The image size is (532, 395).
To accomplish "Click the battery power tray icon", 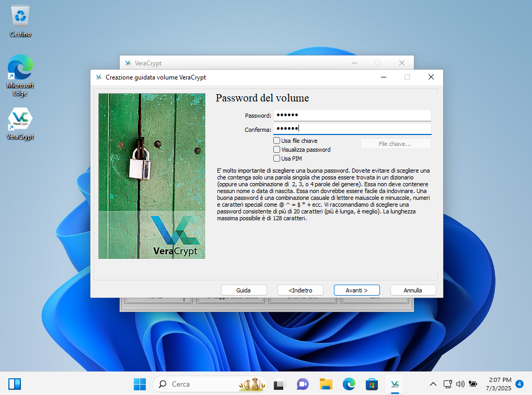I will pyautogui.click(x=472, y=384).
